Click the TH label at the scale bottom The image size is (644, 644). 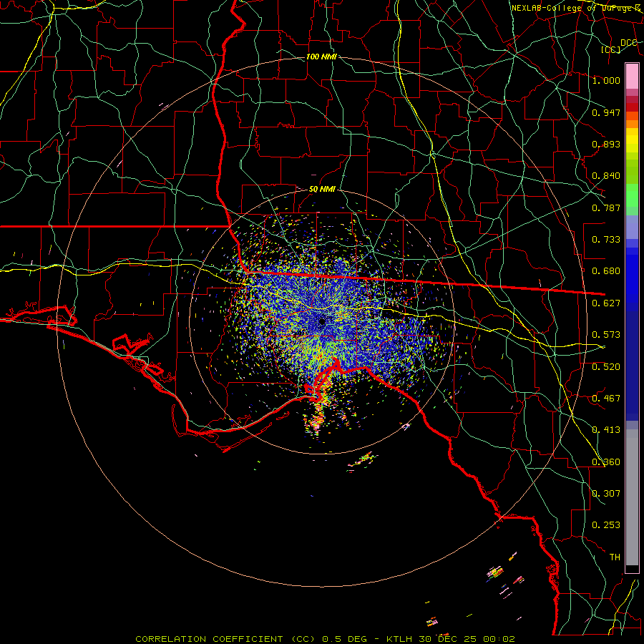click(x=615, y=557)
